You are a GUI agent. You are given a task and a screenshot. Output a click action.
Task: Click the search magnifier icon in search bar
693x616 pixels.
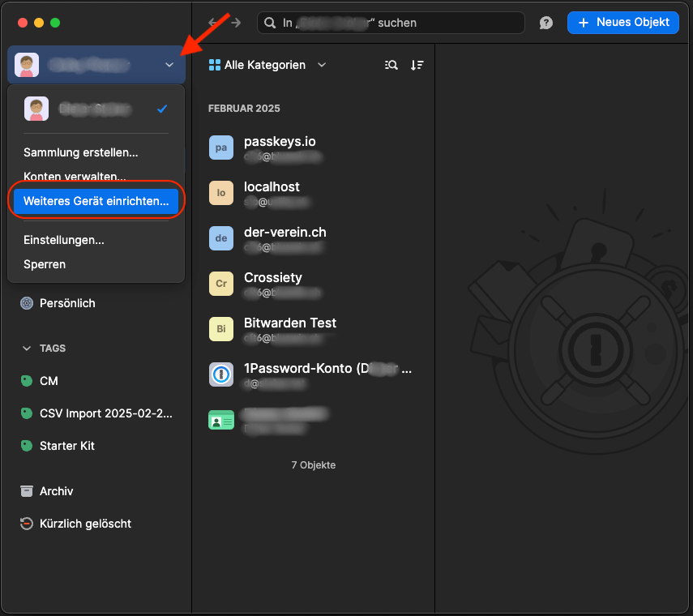coord(270,23)
